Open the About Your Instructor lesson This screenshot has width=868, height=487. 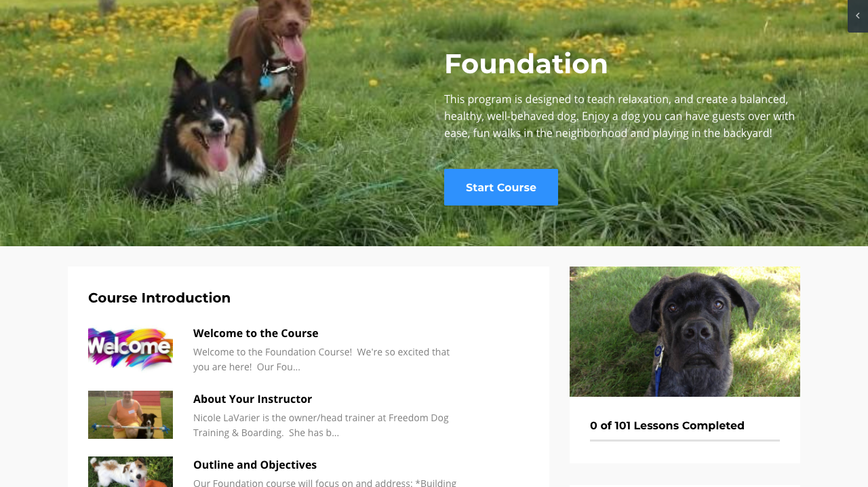[x=252, y=399]
